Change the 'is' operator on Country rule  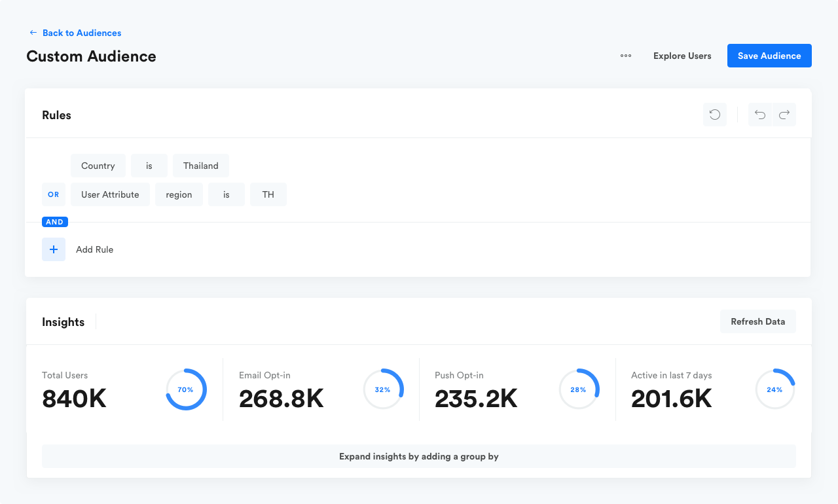pyautogui.click(x=149, y=166)
